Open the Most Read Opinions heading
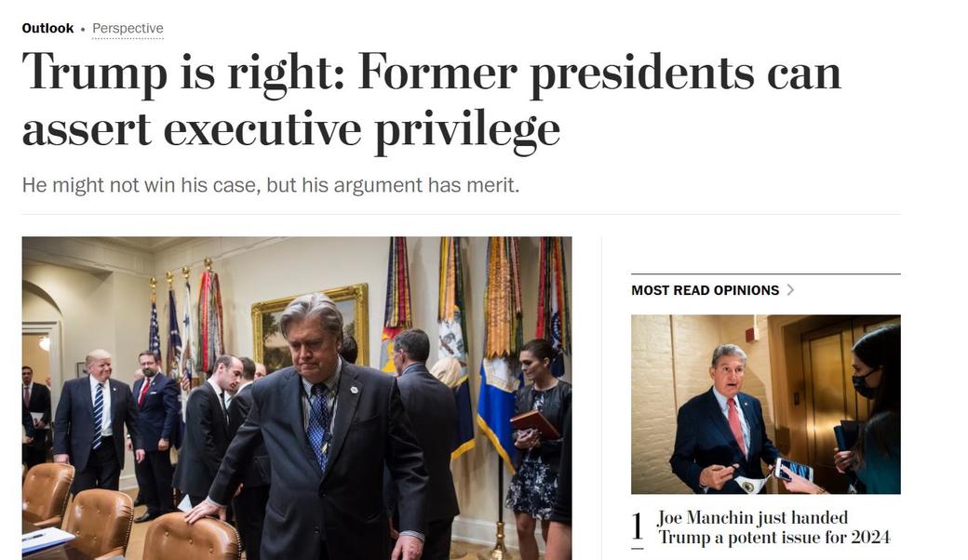The width and height of the screenshot is (968, 560). point(705,290)
